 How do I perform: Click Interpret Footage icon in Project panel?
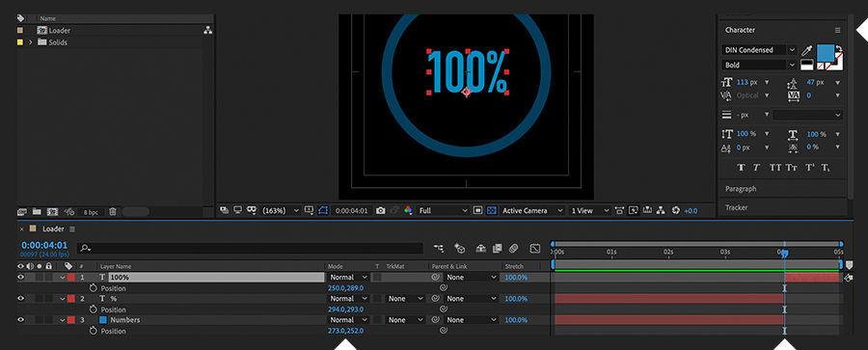(22, 211)
